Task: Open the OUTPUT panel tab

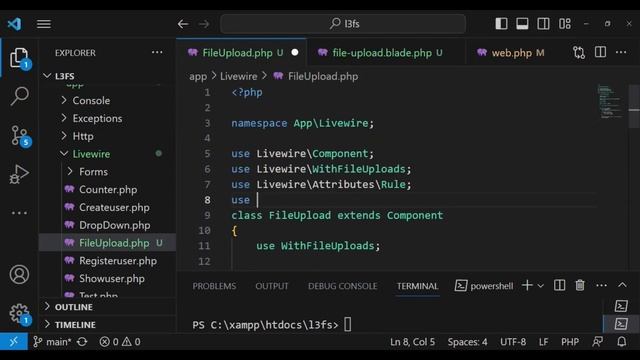Action: pos(272,286)
